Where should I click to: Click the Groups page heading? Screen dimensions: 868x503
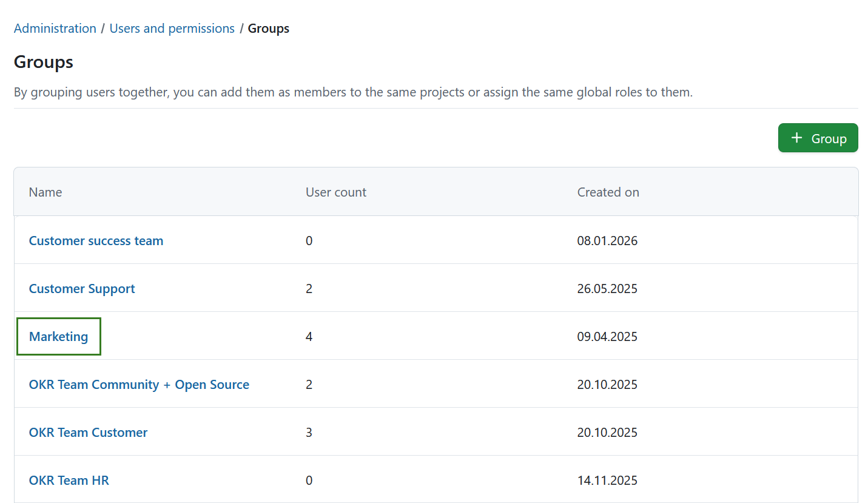click(x=43, y=61)
